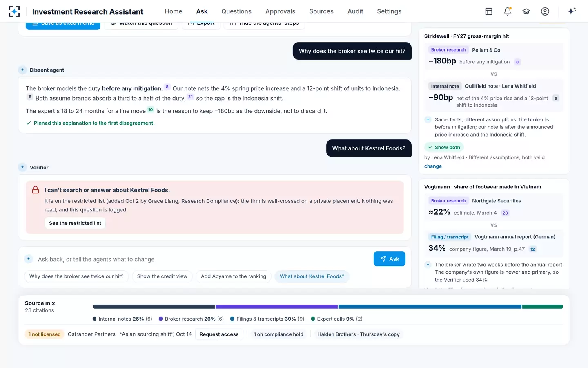Toggle the 'Show both' chip
This screenshot has width=588, height=368.
[444, 147]
